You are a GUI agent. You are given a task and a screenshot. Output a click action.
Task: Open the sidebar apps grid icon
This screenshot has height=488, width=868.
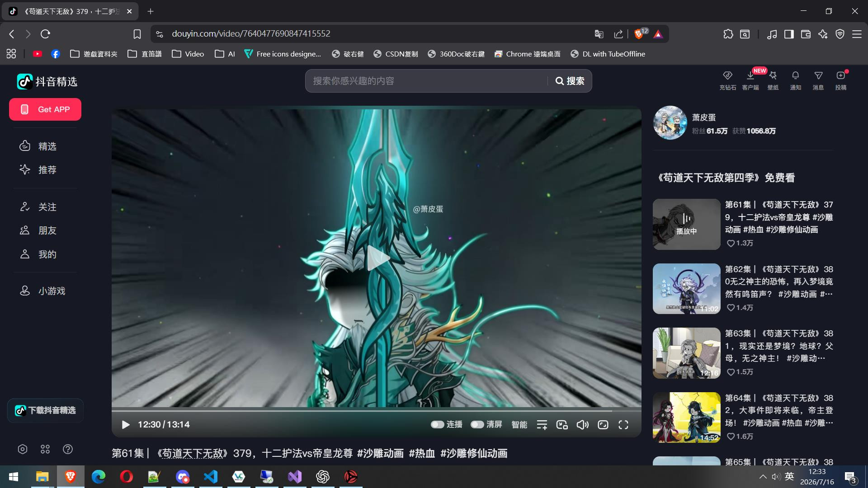tap(45, 449)
